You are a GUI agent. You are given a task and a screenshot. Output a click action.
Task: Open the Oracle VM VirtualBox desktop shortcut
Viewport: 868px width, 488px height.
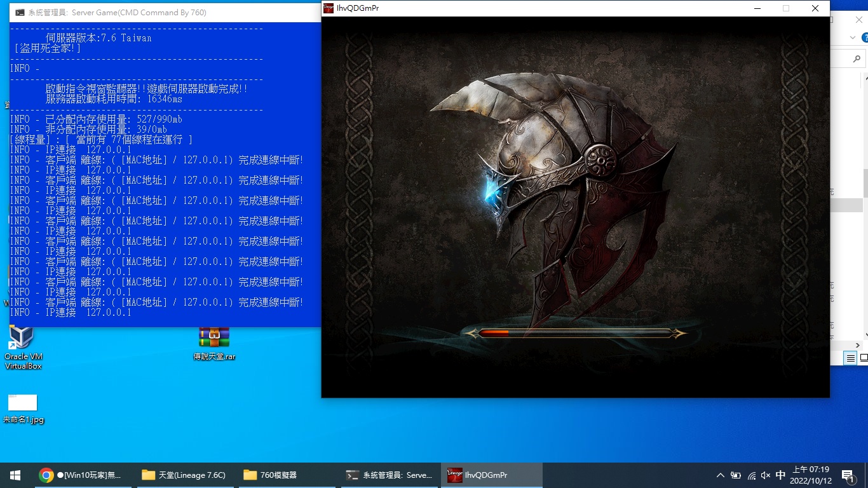[x=23, y=348]
